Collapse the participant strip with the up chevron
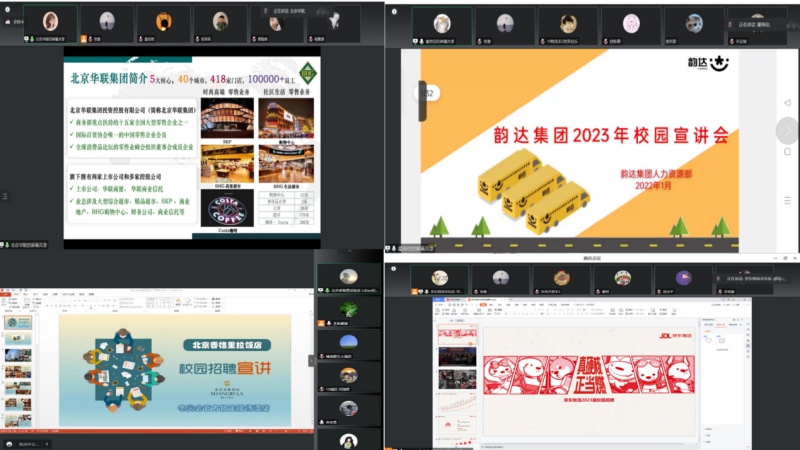Image resolution: width=800 pixels, height=450 pixels. click(349, 251)
